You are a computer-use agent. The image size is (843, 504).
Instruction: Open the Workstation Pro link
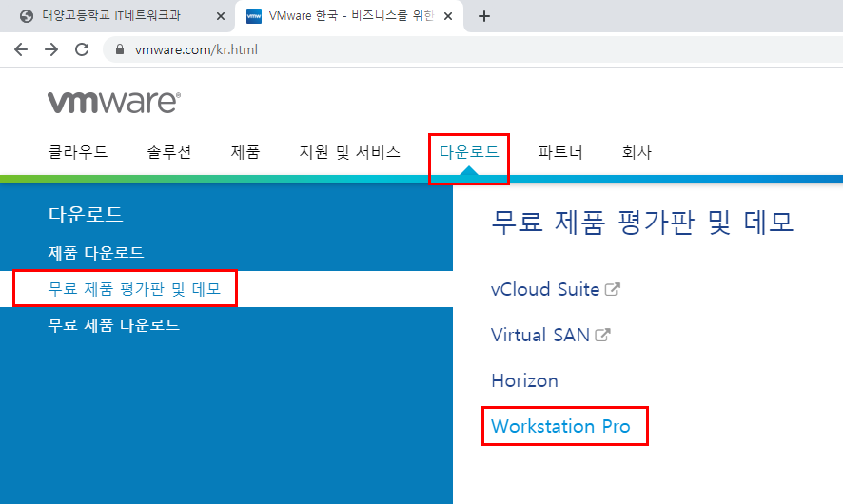pos(560,426)
